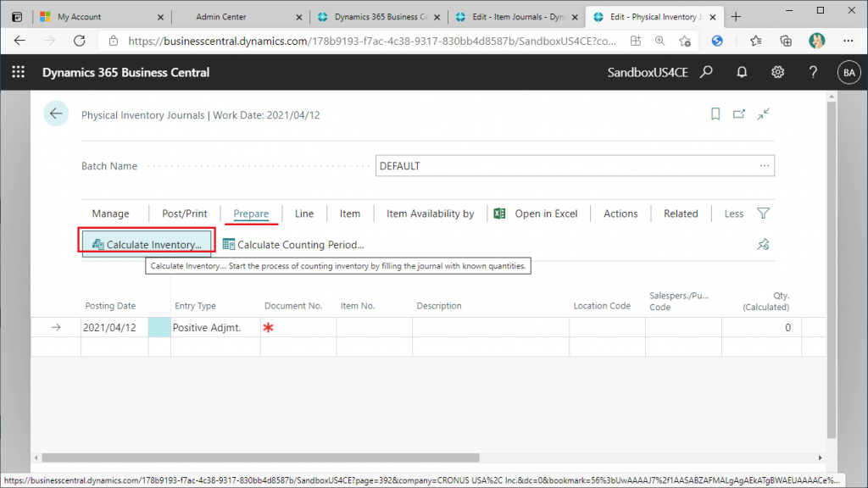868x488 pixels.
Task: Add this page to favorites star icon
Action: pos(685,41)
